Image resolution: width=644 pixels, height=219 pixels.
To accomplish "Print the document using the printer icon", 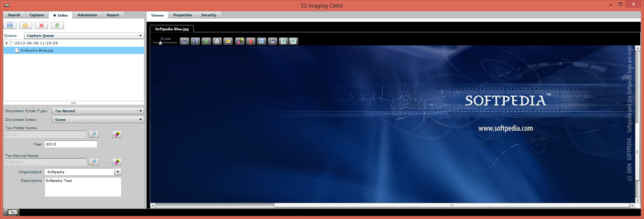I will click(217, 41).
